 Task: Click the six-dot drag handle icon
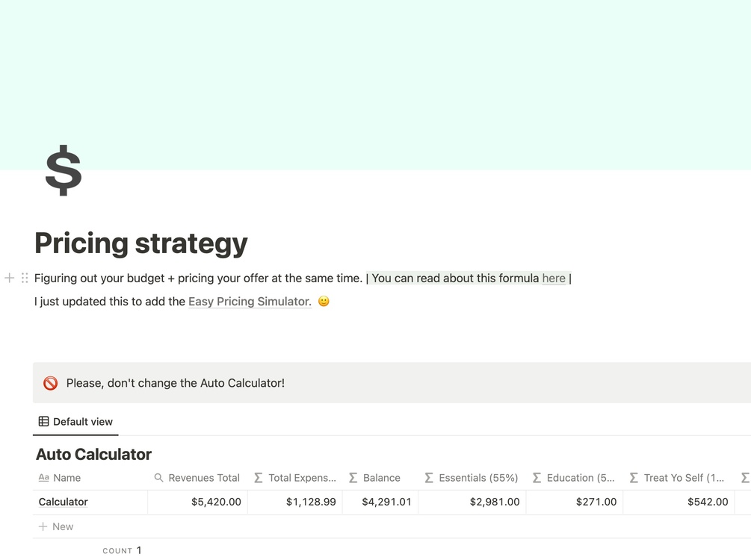pos(25,278)
